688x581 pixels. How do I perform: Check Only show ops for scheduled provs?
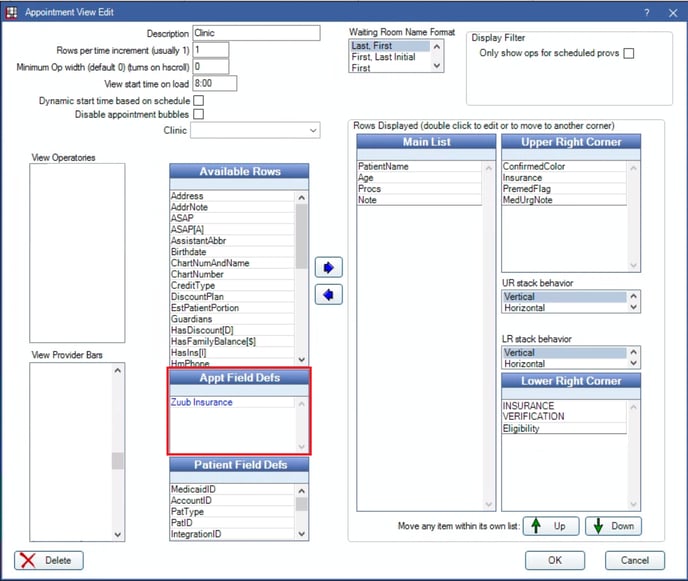click(629, 53)
